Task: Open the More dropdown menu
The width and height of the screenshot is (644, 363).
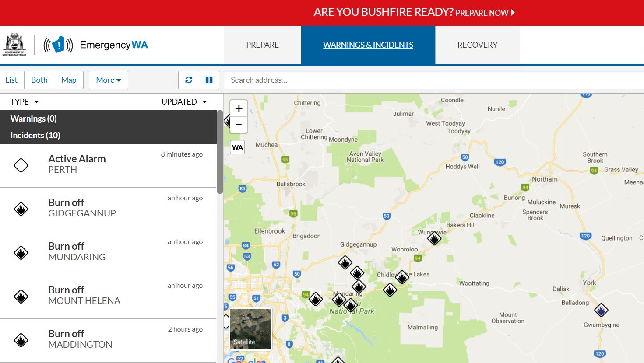Action: click(109, 80)
